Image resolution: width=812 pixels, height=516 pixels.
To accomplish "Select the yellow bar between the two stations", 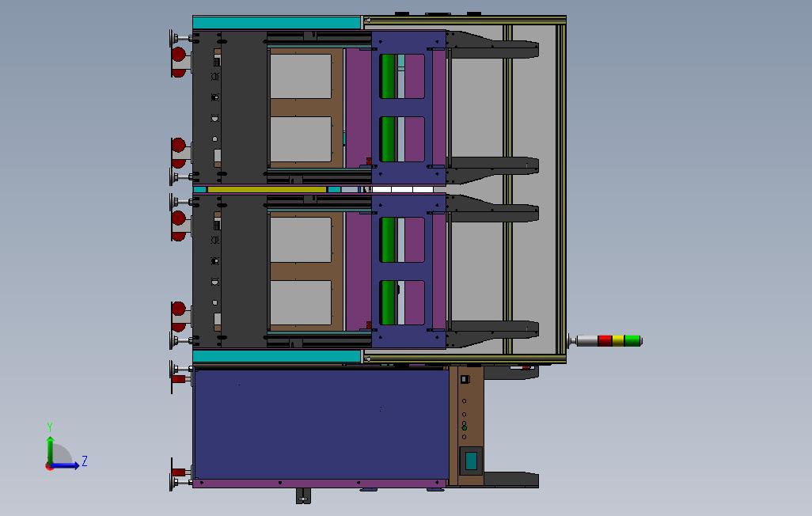I will [267, 190].
